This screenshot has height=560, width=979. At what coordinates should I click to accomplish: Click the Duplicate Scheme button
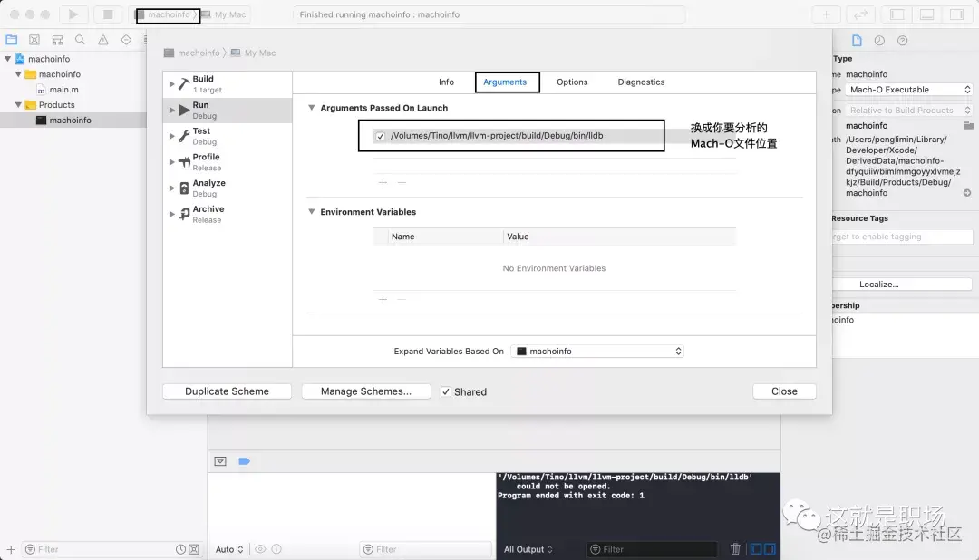(227, 391)
